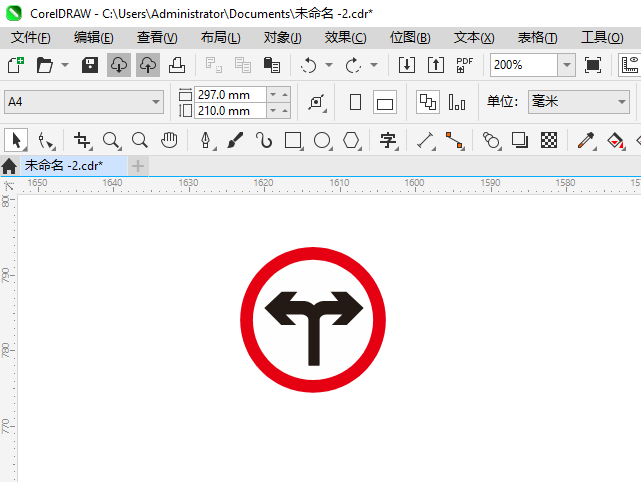
Task: Select the Ellipse tool
Action: (322, 141)
